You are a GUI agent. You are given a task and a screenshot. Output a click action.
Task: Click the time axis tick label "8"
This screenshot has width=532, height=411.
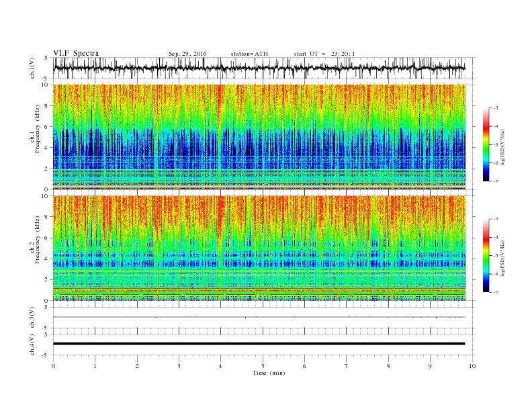(388, 366)
